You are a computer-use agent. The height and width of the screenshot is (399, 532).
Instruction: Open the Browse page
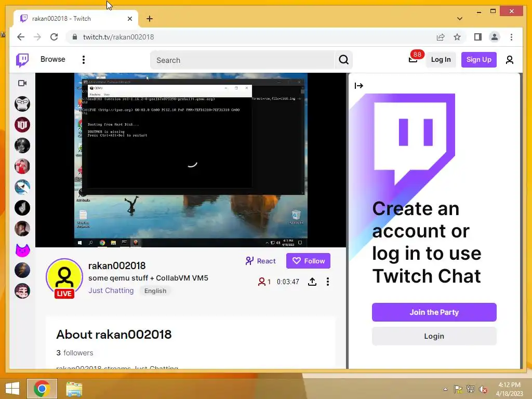[52, 59]
